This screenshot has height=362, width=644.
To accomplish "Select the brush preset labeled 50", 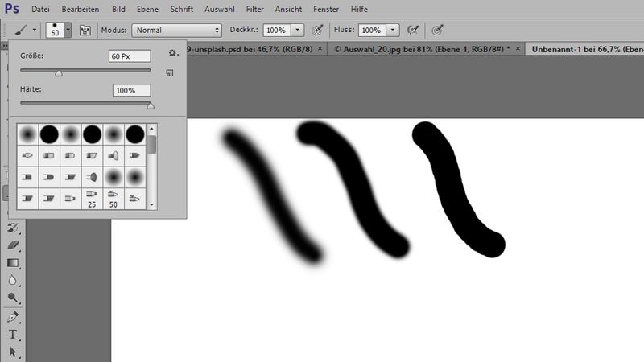I will 113,199.
